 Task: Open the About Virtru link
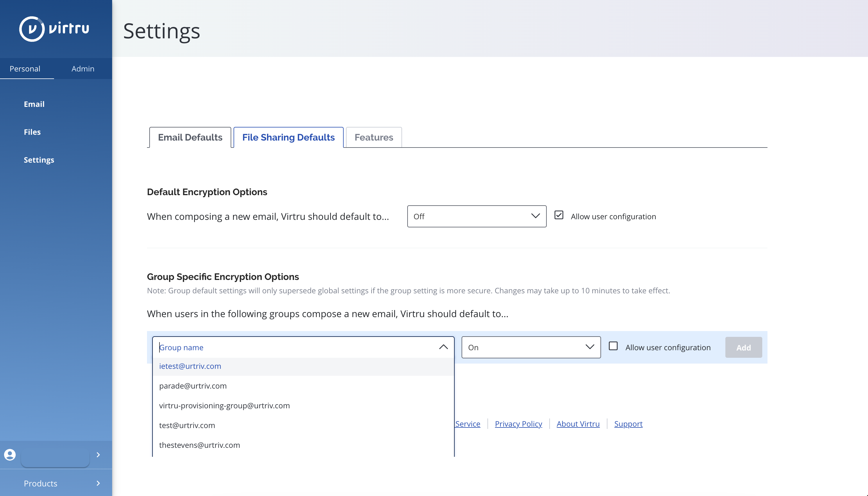point(578,424)
